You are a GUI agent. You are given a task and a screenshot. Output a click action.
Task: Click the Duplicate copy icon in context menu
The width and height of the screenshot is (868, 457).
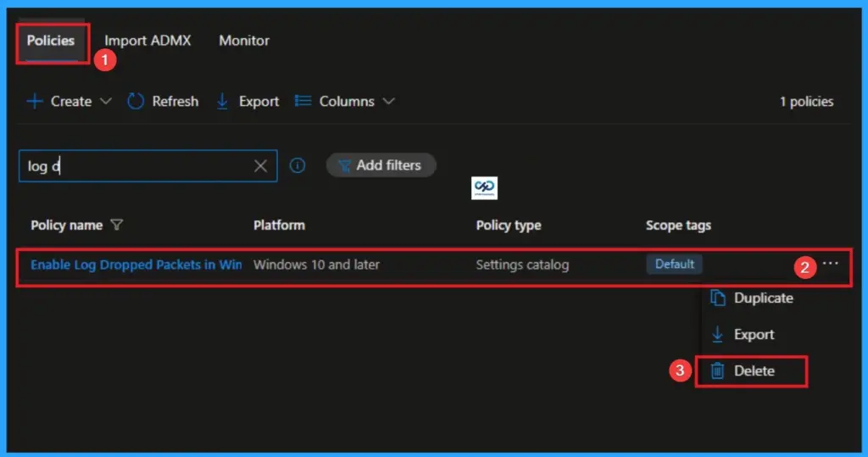(717, 298)
